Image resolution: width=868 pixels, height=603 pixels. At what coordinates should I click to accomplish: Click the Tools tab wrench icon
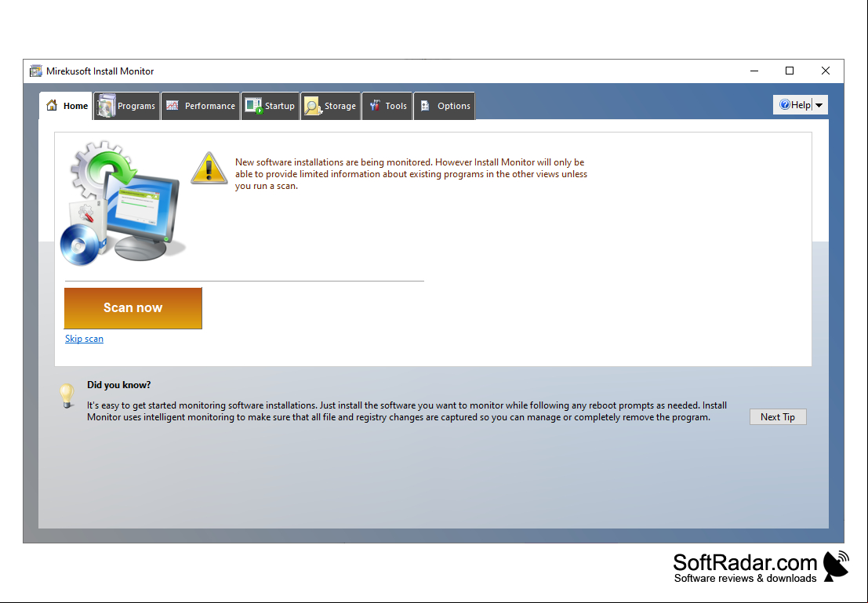pos(375,105)
